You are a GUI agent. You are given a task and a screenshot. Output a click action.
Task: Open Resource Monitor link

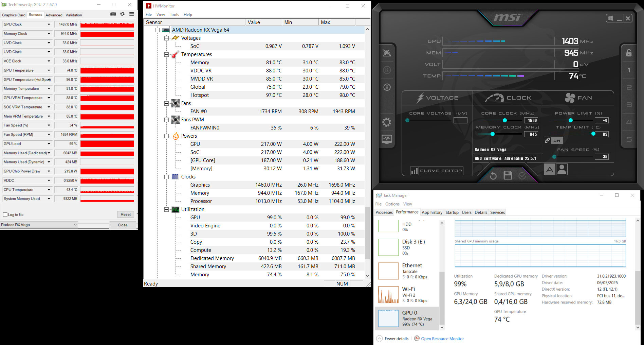(x=442, y=339)
